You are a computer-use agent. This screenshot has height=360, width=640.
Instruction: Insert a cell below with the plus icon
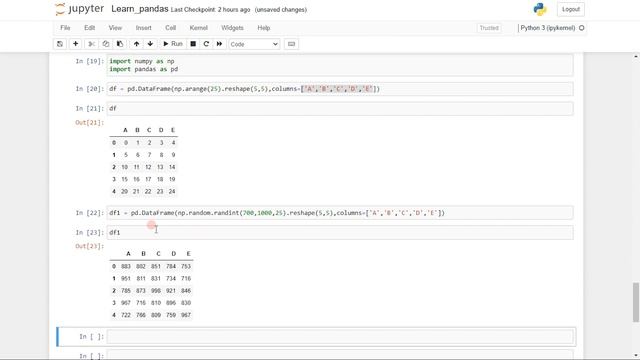click(76, 44)
